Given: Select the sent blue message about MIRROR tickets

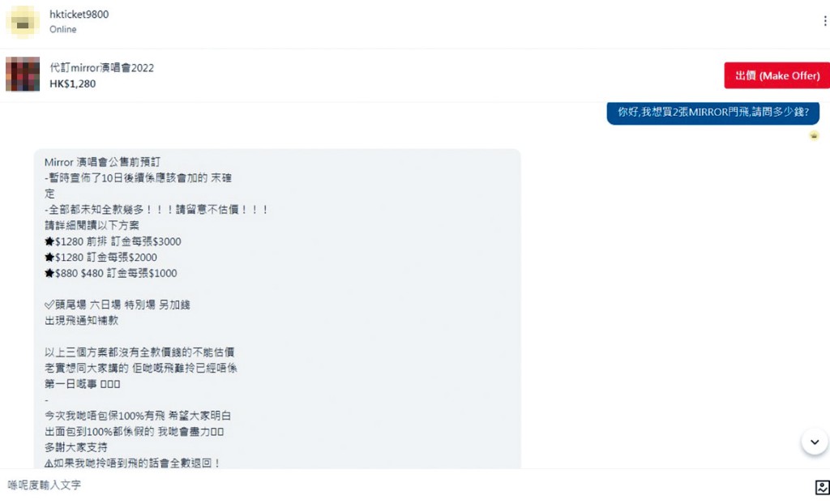Looking at the screenshot, I should [713, 113].
